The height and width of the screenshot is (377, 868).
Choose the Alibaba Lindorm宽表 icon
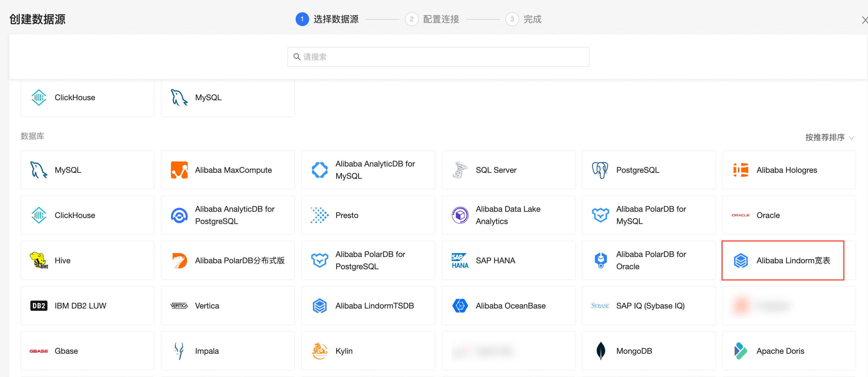[x=741, y=260]
